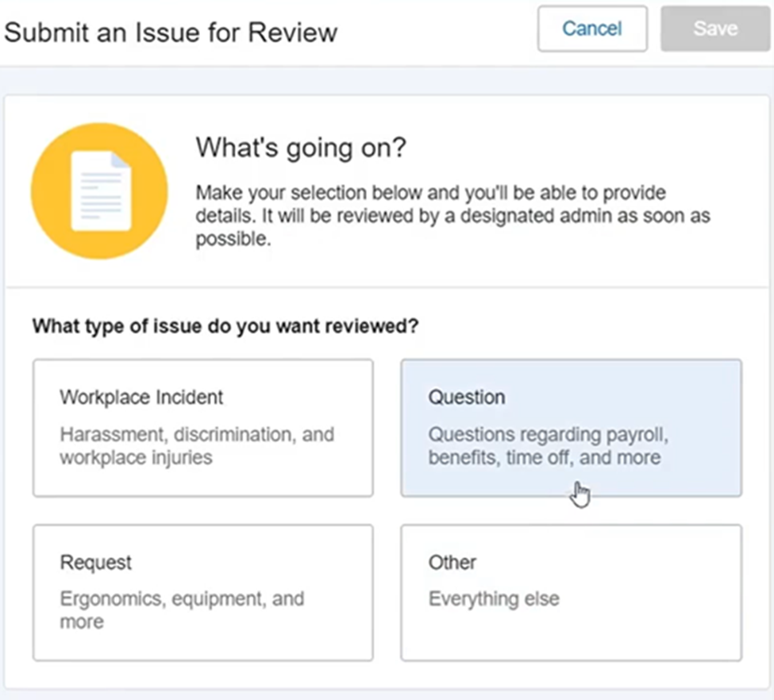Select the Other issue type card
The width and height of the screenshot is (774, 700).
[571, 592]
